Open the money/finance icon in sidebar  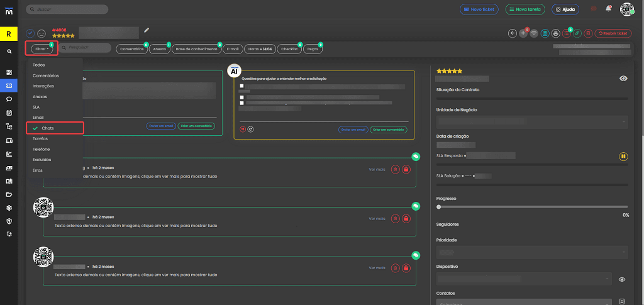point(9,168)
